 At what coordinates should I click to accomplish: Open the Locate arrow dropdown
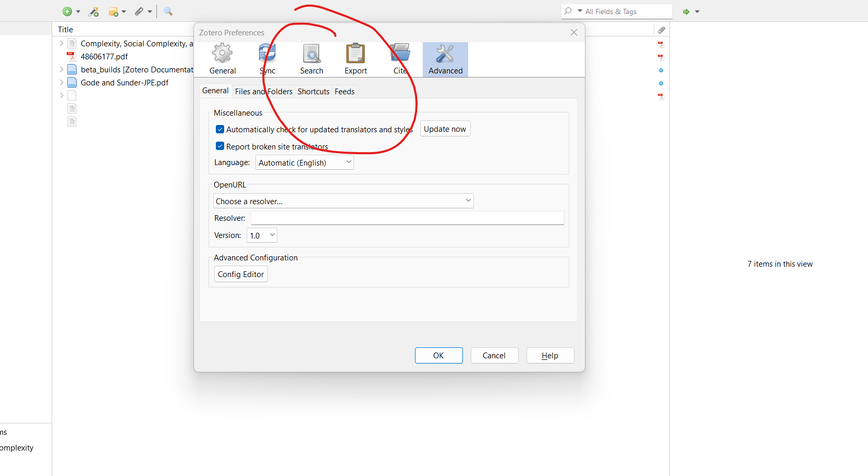(697, 11)
